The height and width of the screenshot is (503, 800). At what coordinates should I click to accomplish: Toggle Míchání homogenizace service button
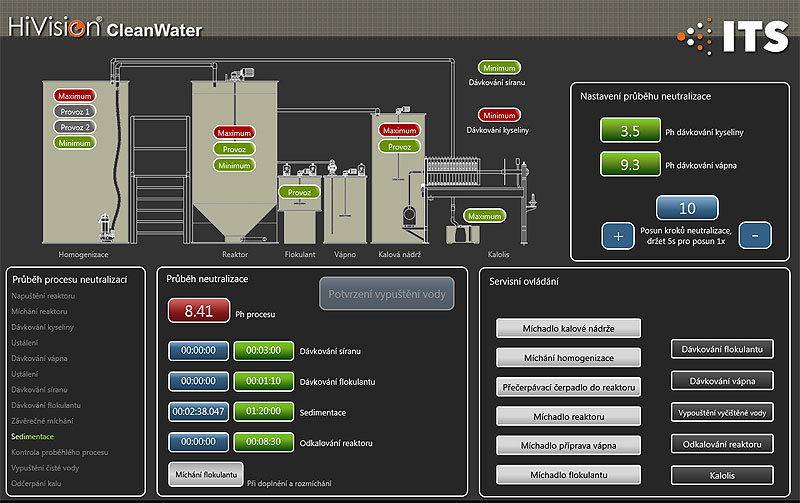pos(568,357)
